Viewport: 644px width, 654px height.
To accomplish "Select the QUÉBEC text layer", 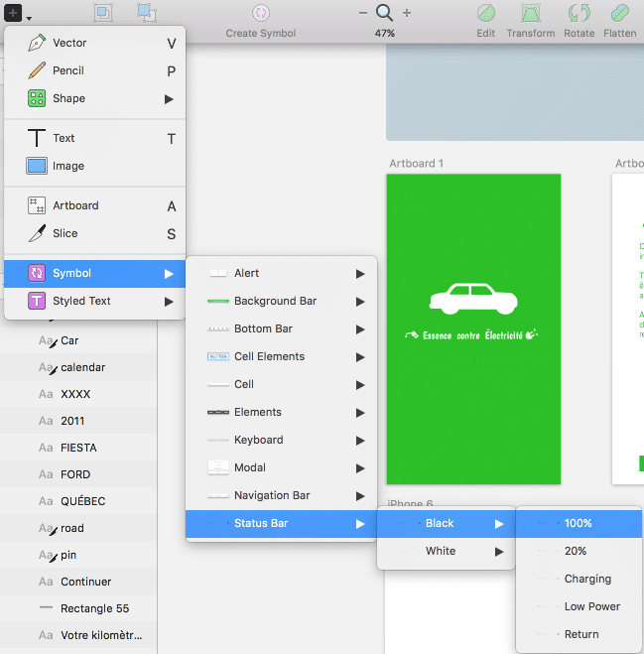I will click(82, 501).
